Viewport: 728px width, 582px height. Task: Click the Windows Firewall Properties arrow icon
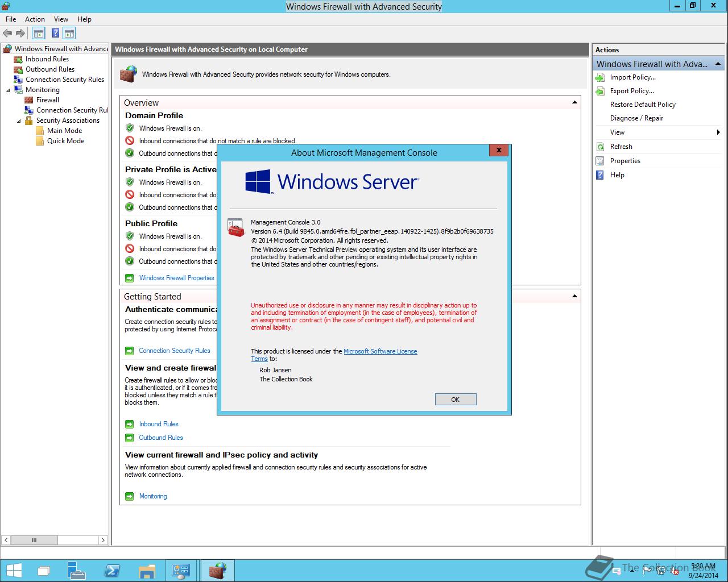(129, 278)
